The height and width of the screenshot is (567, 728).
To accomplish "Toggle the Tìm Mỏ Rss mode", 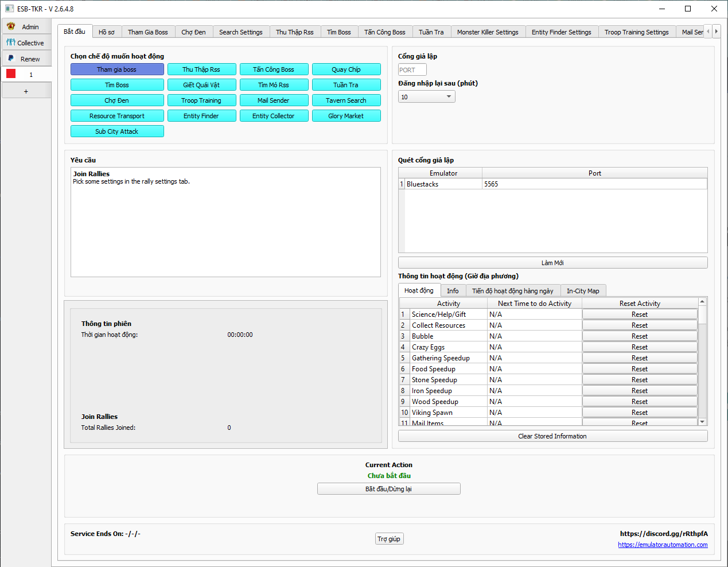I will pos(274,85).
